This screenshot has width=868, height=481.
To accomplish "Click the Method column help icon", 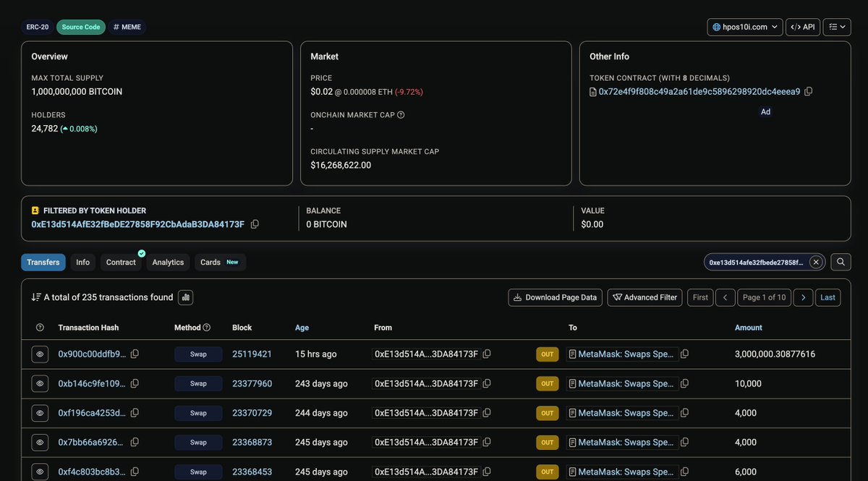I will 207,328.
